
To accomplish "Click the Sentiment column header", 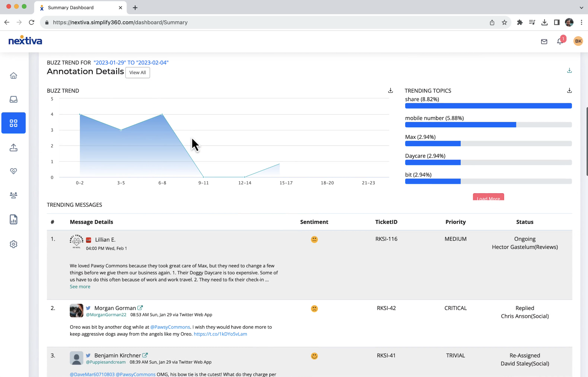I will point(314,222).
